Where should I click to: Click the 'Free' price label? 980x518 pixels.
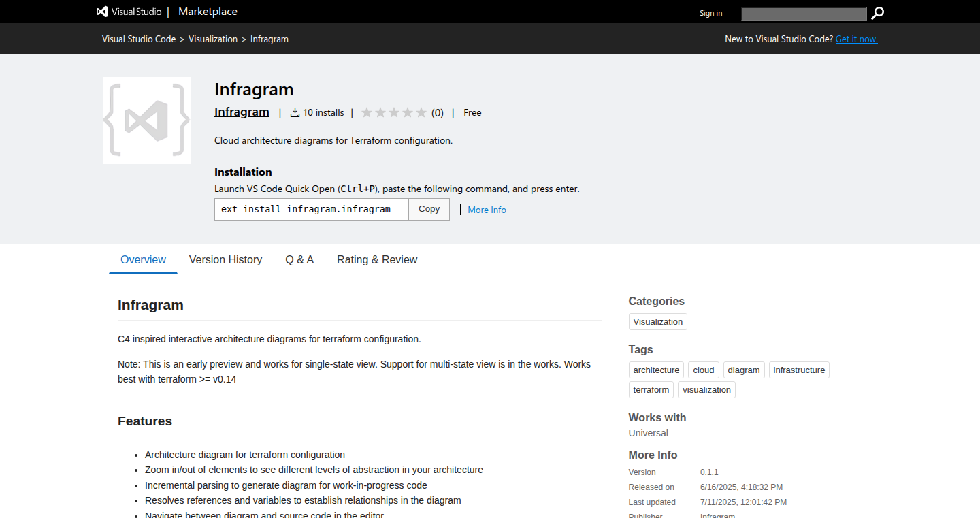472,112
